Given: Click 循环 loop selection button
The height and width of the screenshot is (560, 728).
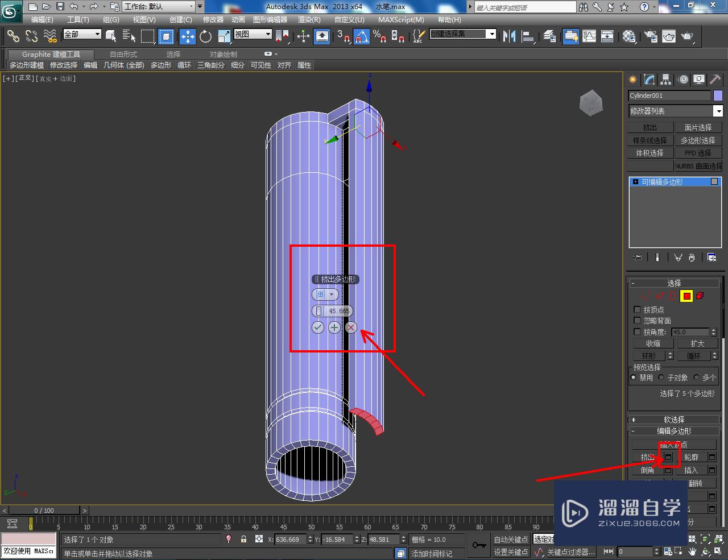Looking at the screenshot, I should pos(693,356).
